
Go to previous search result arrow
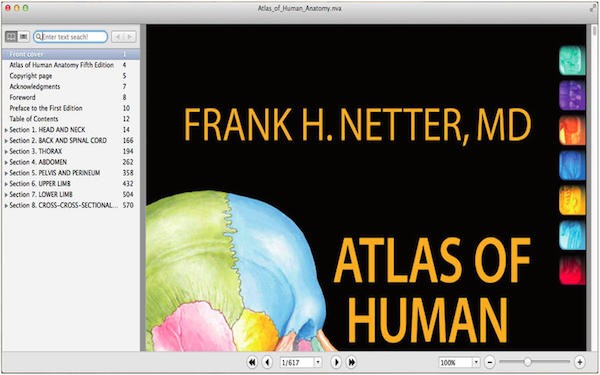point(118,37)
